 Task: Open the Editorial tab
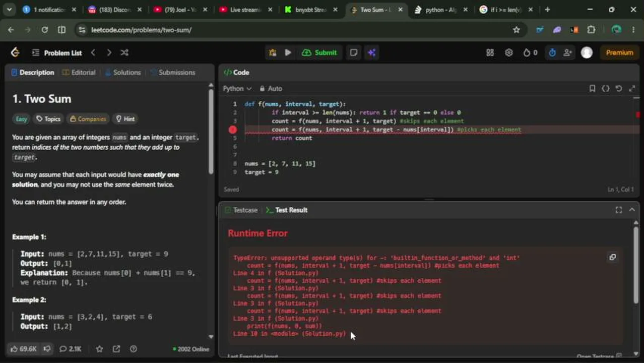(x=79, y=73)
